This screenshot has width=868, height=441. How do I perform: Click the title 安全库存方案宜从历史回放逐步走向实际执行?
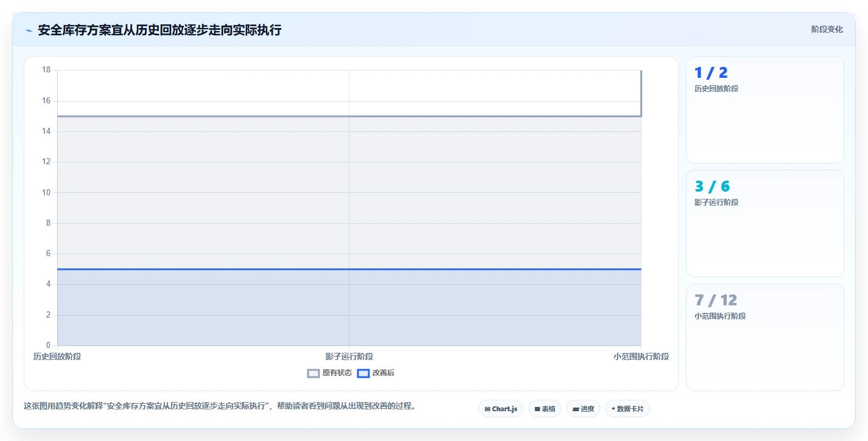[159, 30]
